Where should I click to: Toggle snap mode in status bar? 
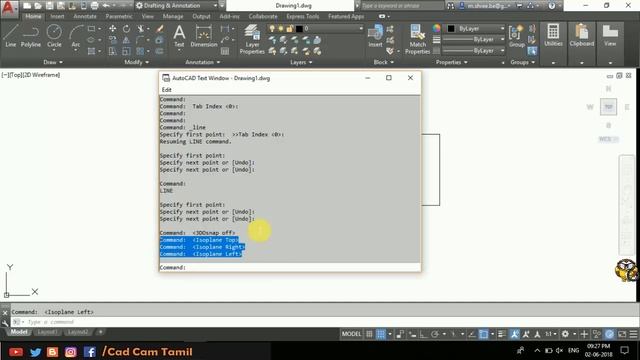[380, 334]
